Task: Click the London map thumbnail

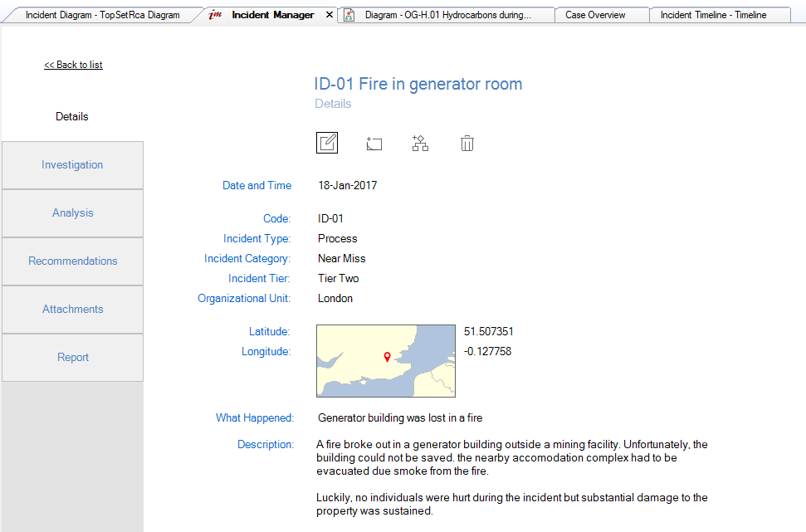Action: pyautogui.click(x=349, y=373)
